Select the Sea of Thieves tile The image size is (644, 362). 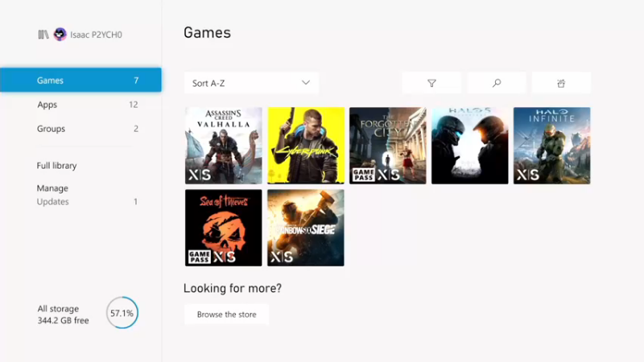(224, 228)
